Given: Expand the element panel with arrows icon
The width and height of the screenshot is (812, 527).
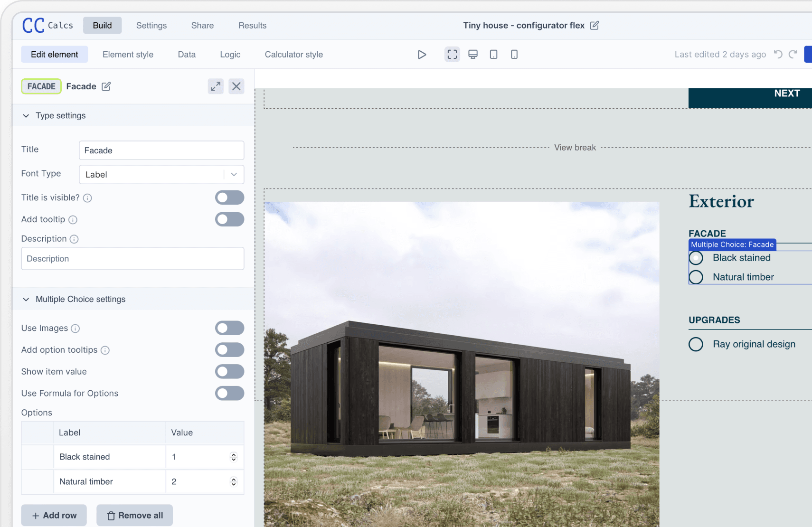Looking at the screenshot, I should coord(216,86).
